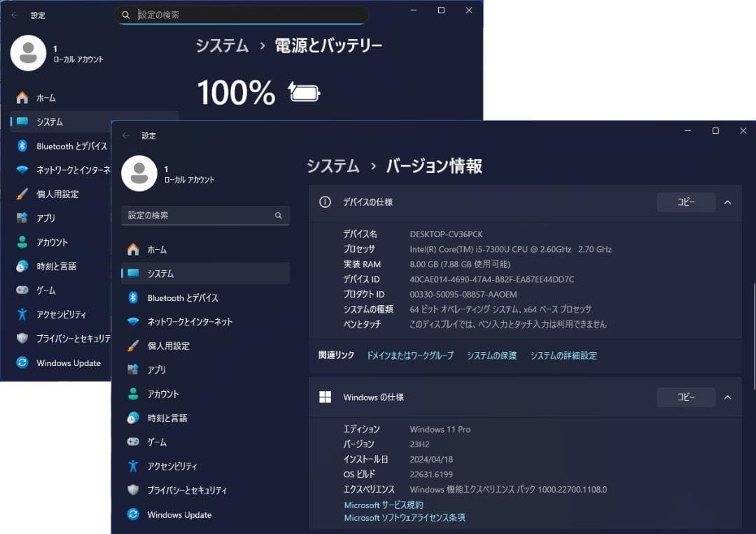Image resolution: width=756 pixels, height=534 pixels.
Task: Select the 時刻と言語 clock icon
Action: [x=134, y=418]
